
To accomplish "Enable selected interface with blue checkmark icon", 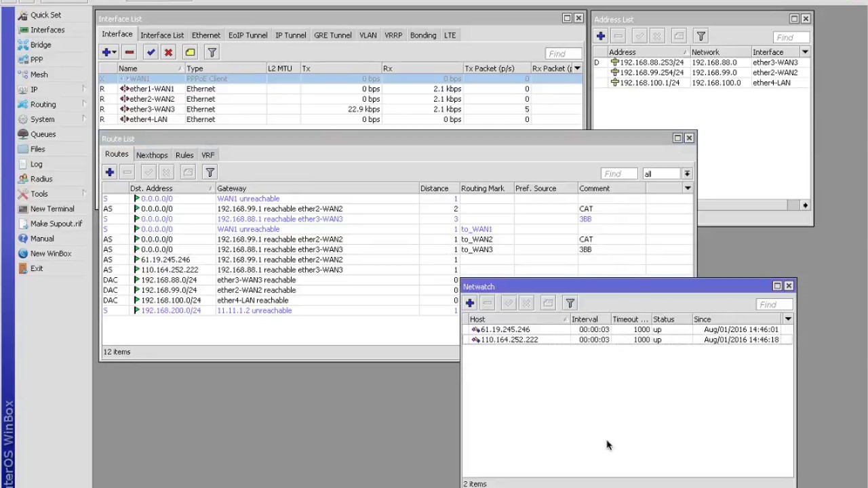I will [x=151, y=52].
